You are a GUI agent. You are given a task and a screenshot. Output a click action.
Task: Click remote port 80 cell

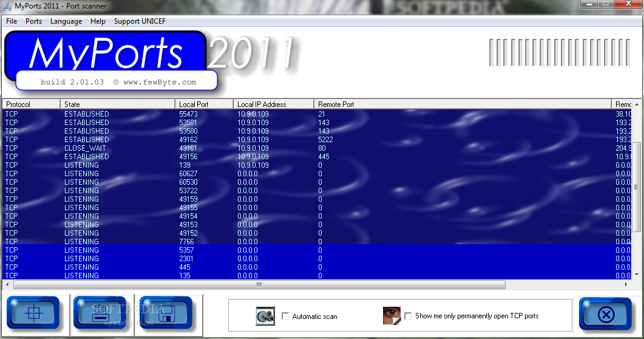tap(322, 148)
